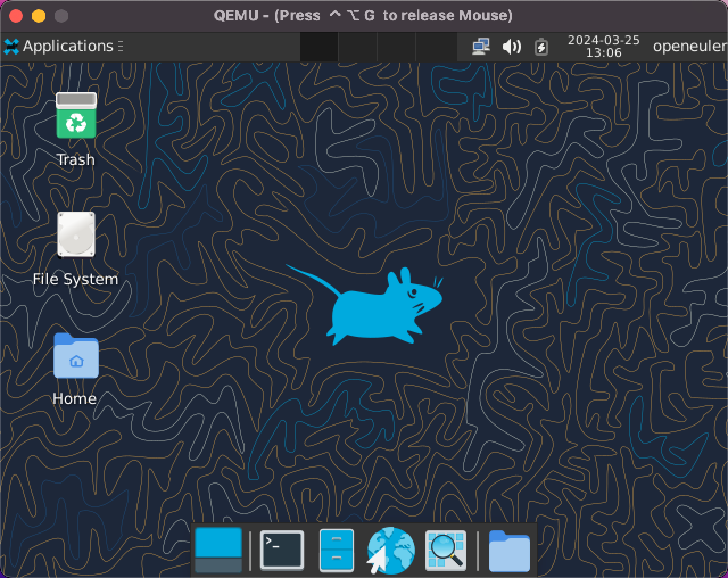
Task: Open the volume speaker tray icon
Action: pyautogui.click(x=511, y=47)
